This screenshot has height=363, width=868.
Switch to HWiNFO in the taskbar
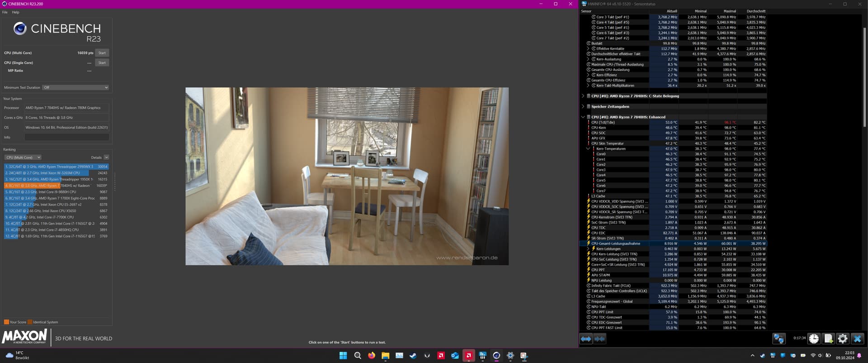pos(483,355)
